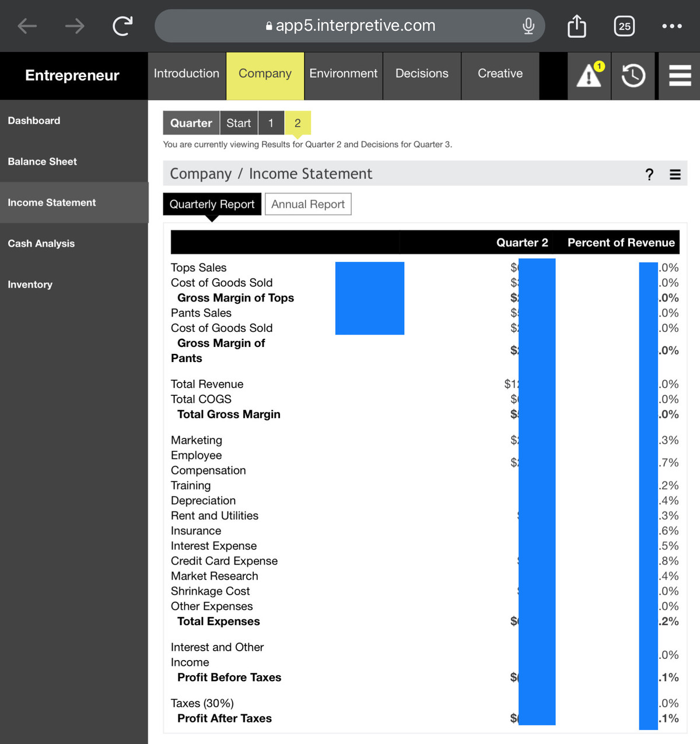700x744 pixels.
Task: Click the browser forward arrow
Action: pos(75,26)
